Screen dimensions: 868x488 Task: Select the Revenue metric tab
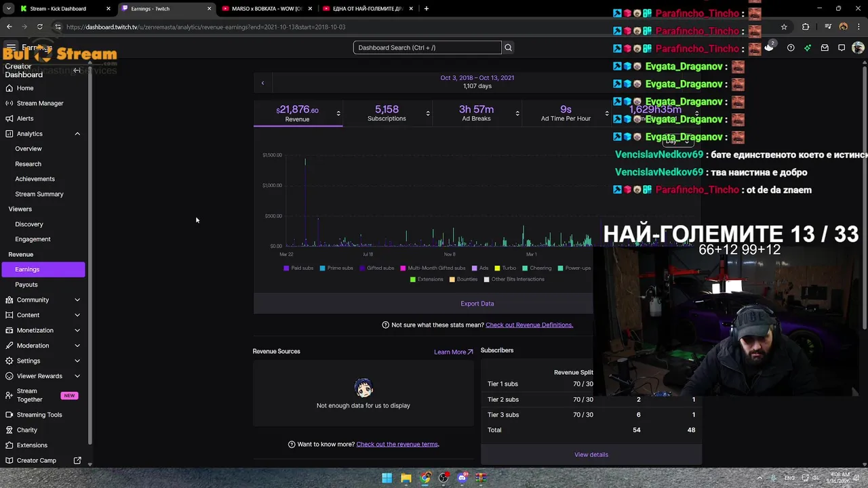[298, 113]
